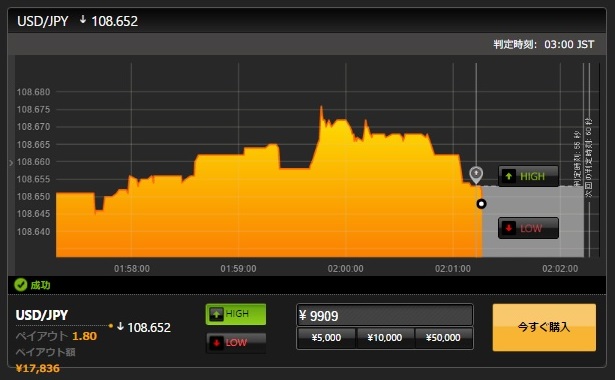Click the green up-arrow icon on chart HIGH button

[x=508, y=176]
